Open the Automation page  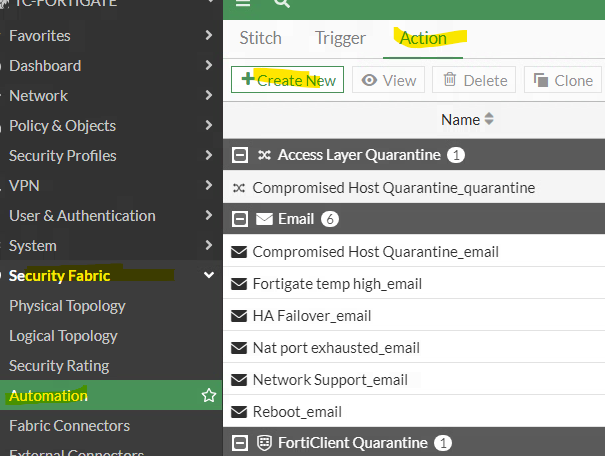(x=111, y=395)
